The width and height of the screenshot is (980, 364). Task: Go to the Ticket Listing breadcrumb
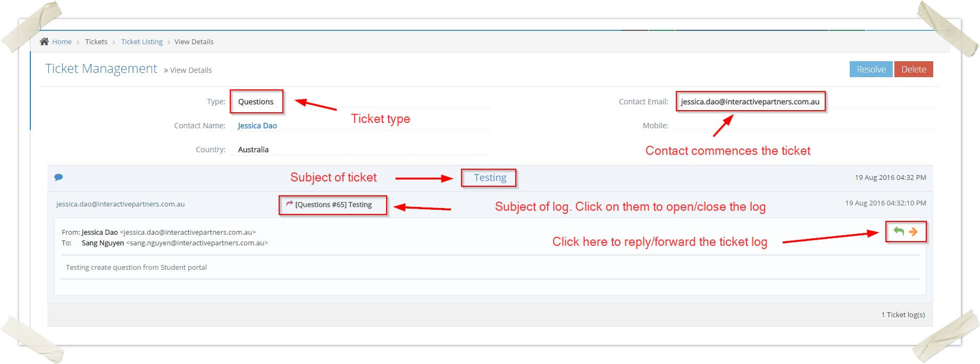(x=142, y=42)
